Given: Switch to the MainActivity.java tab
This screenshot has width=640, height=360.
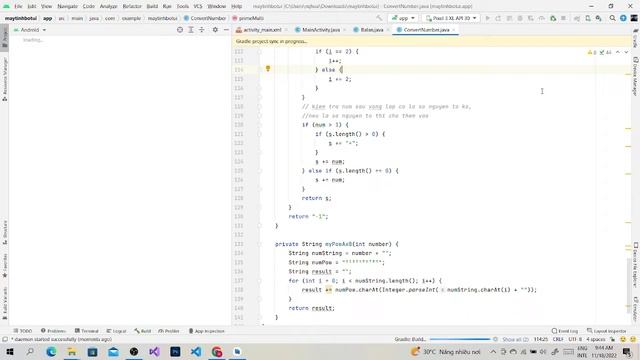Looking at the screenshot, I should [x=320, y=30].
